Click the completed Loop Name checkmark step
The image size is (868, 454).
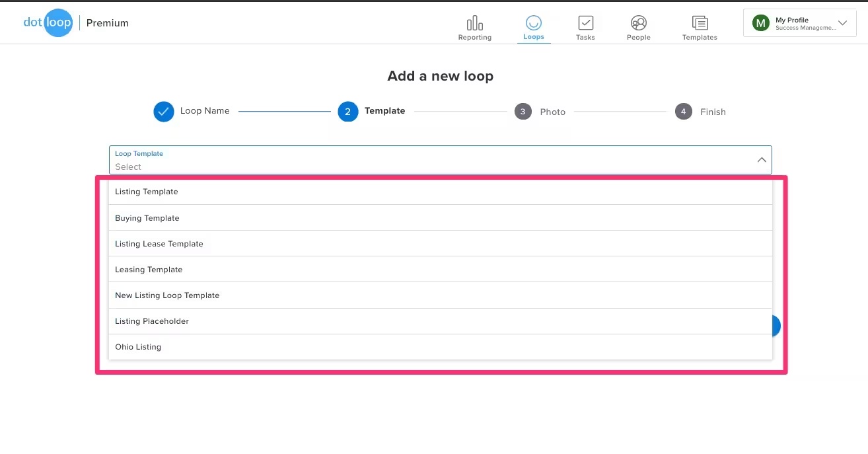[x=163, y=112]
